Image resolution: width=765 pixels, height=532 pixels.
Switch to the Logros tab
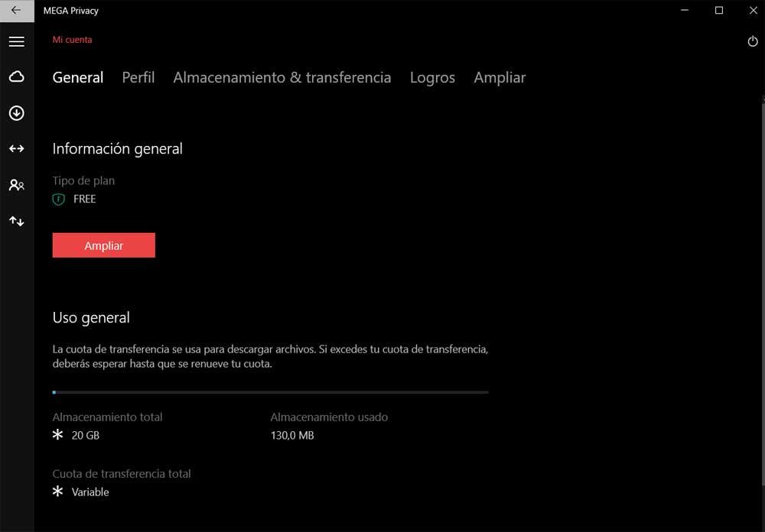(x=432, y=77)
